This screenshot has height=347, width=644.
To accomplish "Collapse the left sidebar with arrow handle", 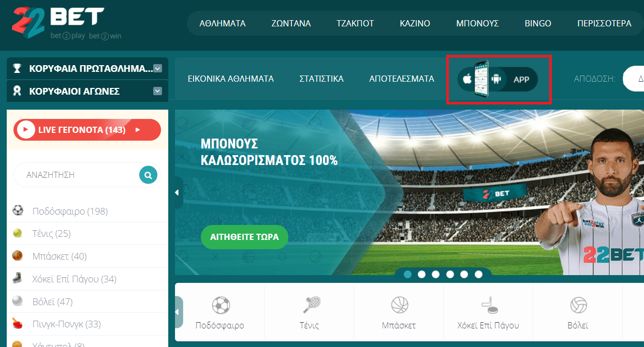I will (x=178, y=192).
